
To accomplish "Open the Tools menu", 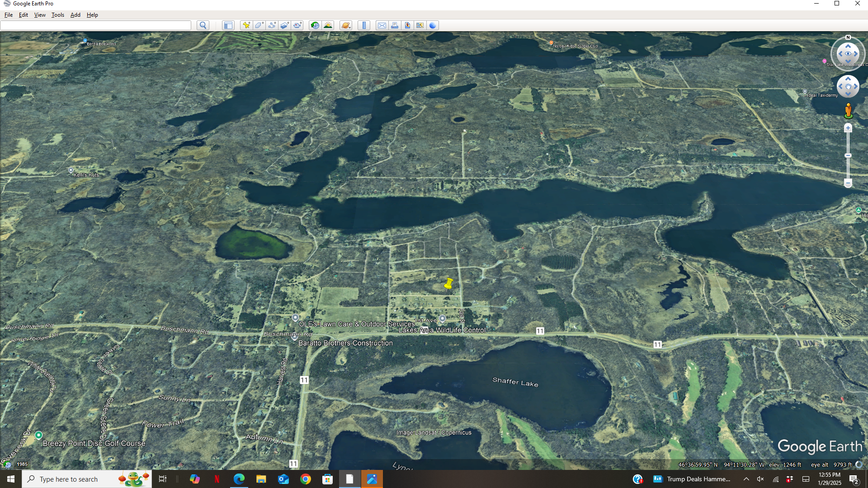I will pos(57,15).
